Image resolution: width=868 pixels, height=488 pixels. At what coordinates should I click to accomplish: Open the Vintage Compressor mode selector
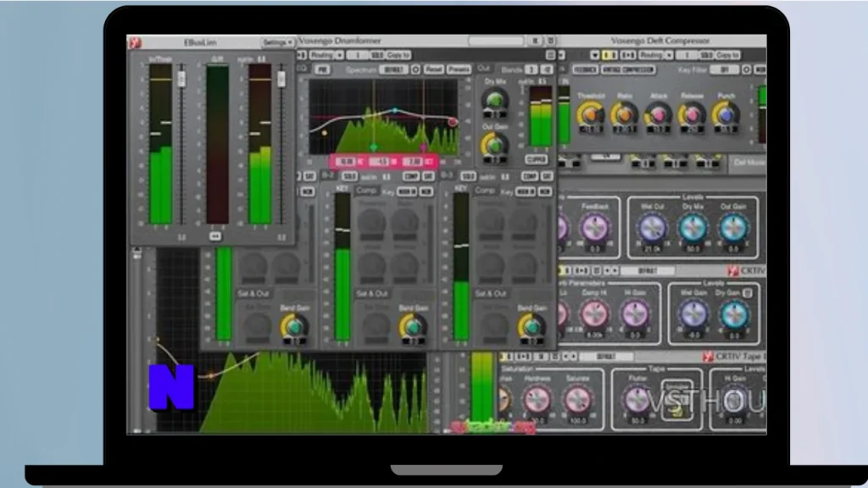(x=628, y=69)
